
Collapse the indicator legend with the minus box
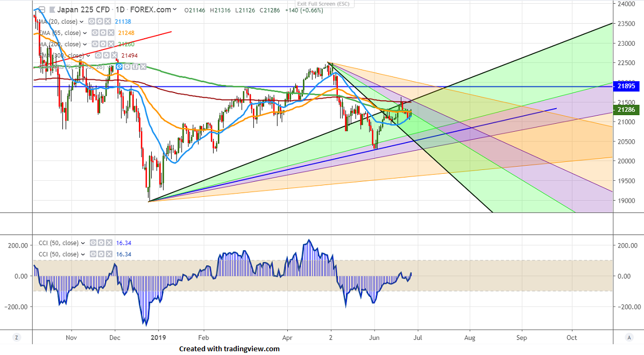point(42,10)
